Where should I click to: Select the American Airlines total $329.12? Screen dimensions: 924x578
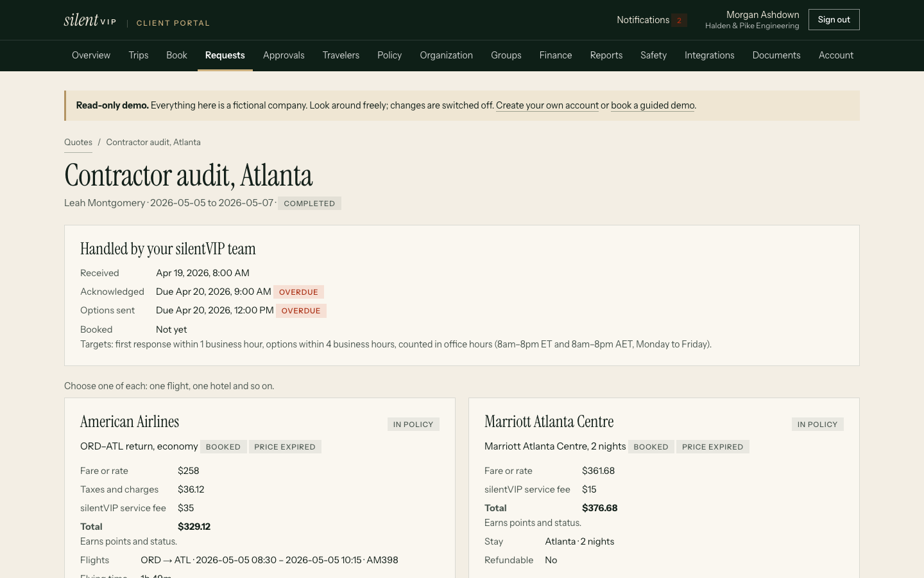click(x=194, y=527)
